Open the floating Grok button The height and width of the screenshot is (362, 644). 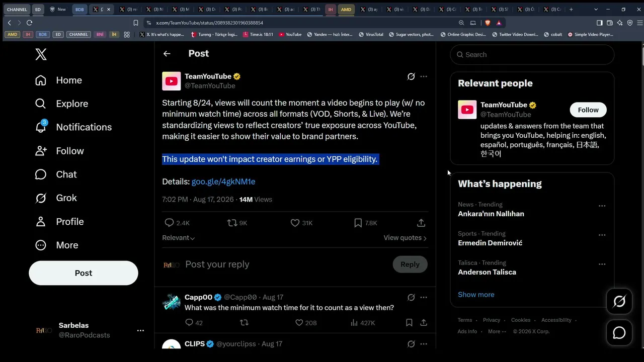619,301
